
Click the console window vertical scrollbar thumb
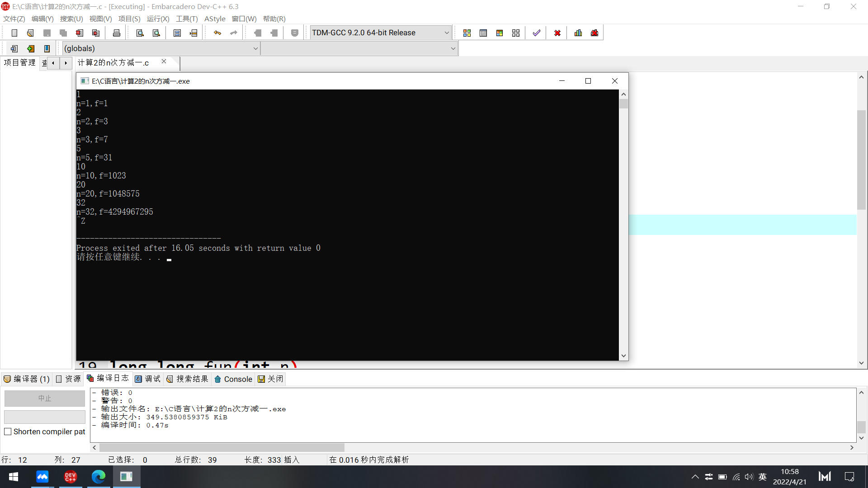pos(623,104)
